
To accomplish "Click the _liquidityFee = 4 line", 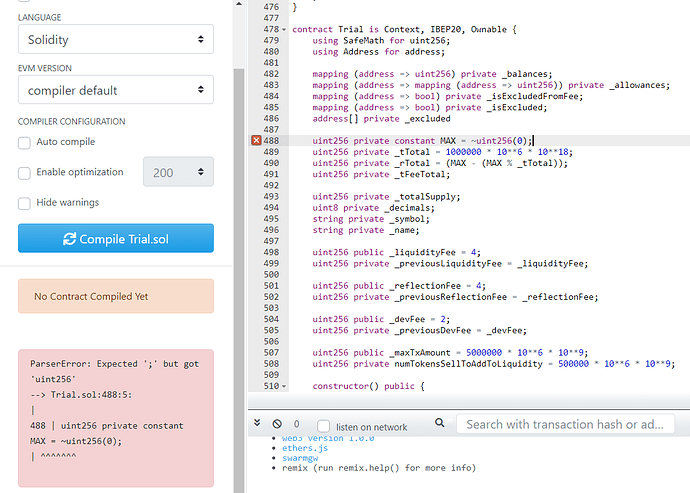I will click(x=396, y=252).
